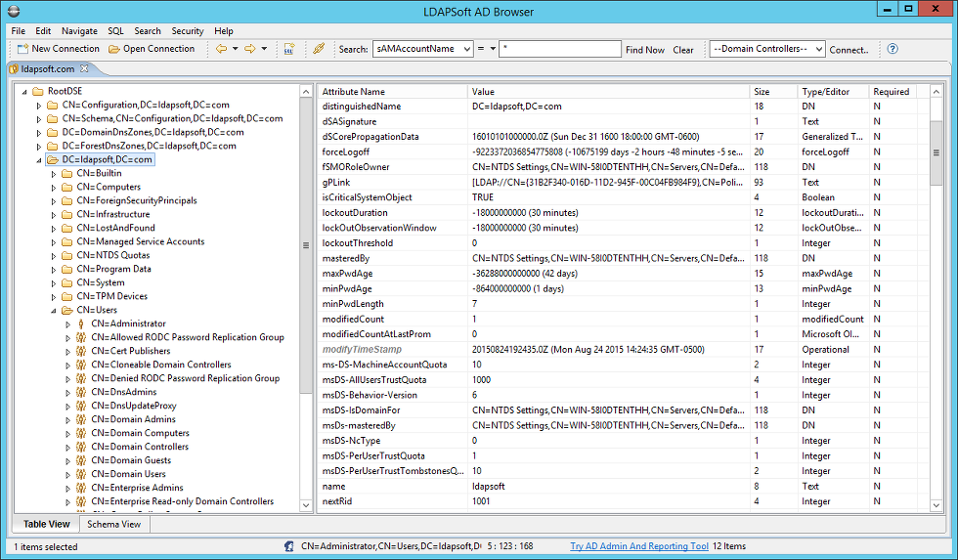The width and height of the screenshot is (958, 560).
Task: Open the Edit menu
Action: 43,30
